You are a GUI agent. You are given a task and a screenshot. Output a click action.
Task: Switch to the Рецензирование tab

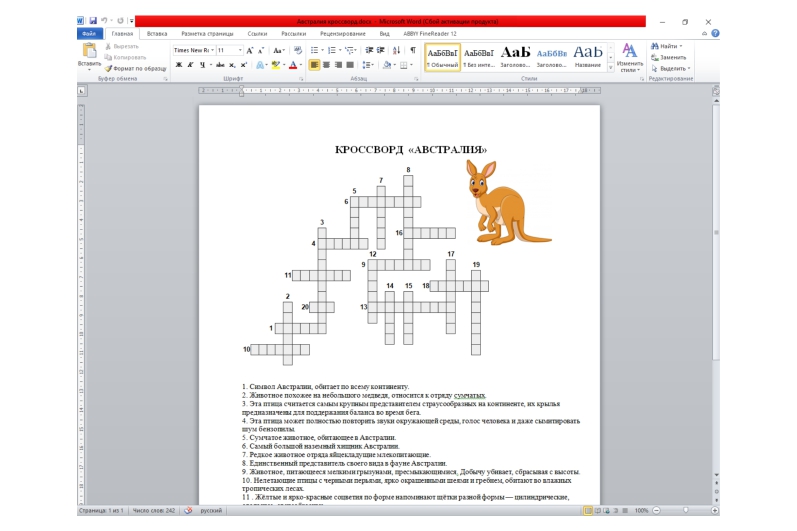tap(343, 34)
